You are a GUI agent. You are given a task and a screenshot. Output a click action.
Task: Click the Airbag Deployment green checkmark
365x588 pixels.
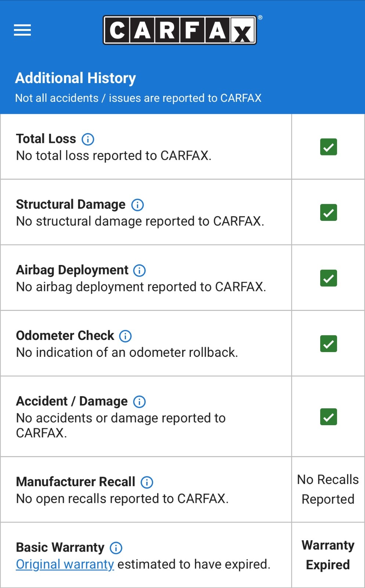pos(328,278)
